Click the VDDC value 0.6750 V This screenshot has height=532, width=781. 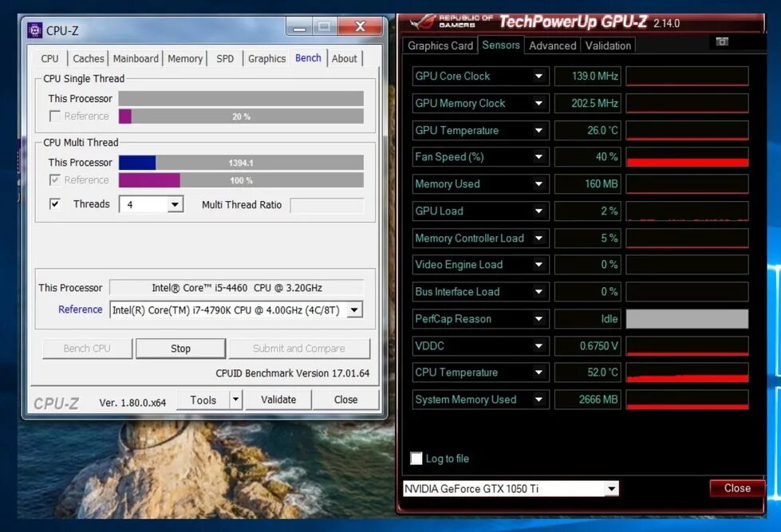(x=587, y=345)
